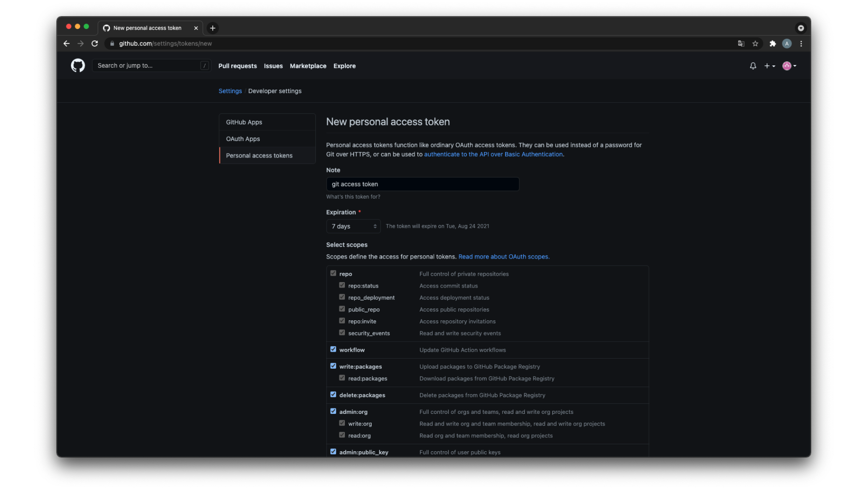Viewport: 868px width, 489px height.
Task: Open the translate page icon
Action: tap(741, 43)
